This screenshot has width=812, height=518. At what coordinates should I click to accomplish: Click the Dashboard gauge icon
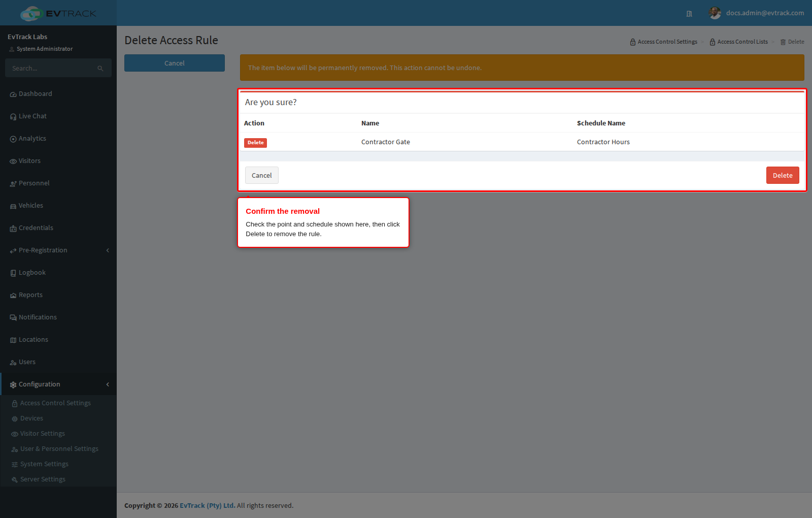(13, 94)
